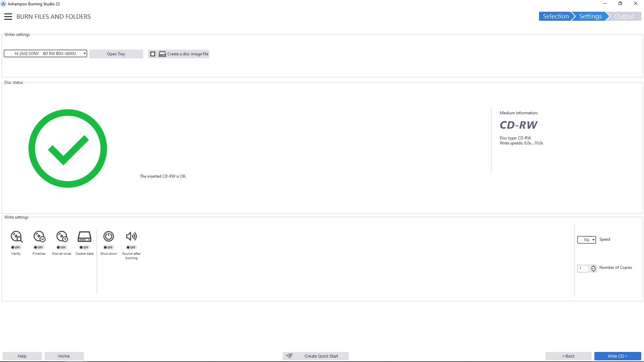
Task: Click the Finalize icon in Write settings
Action: 39,236
